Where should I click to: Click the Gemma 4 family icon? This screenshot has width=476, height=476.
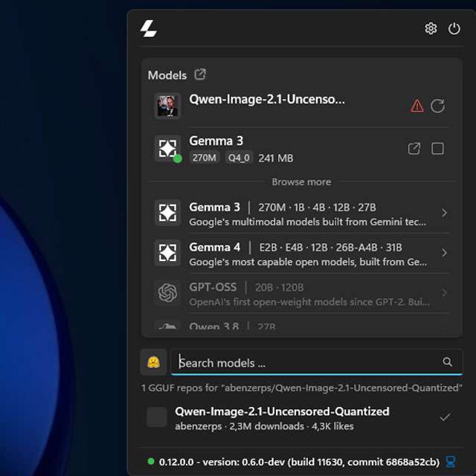click(167, 253)
